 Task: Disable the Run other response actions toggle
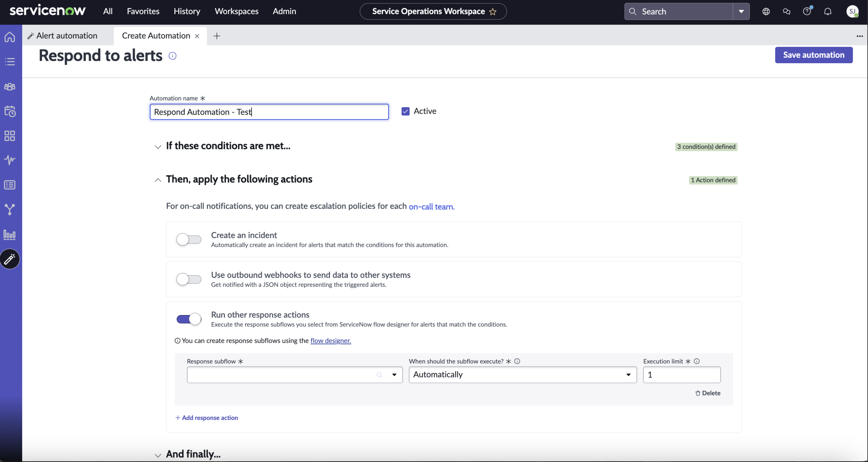pos(189,319)
